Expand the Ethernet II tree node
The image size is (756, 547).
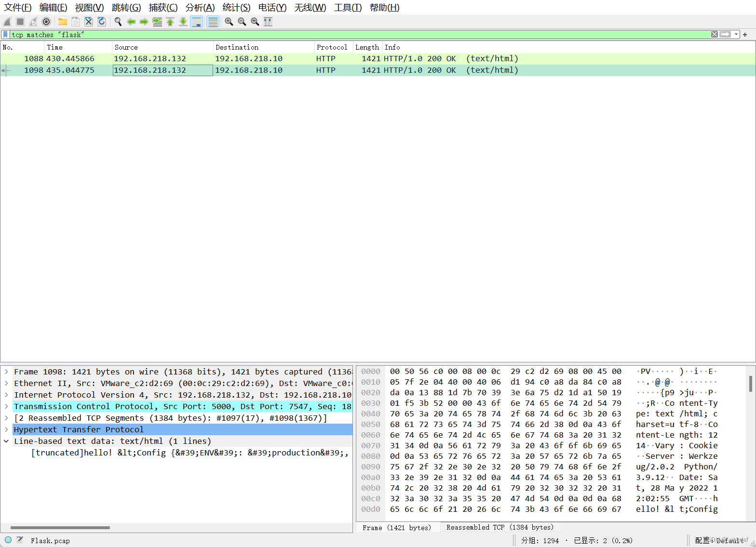tap(6, 383)
